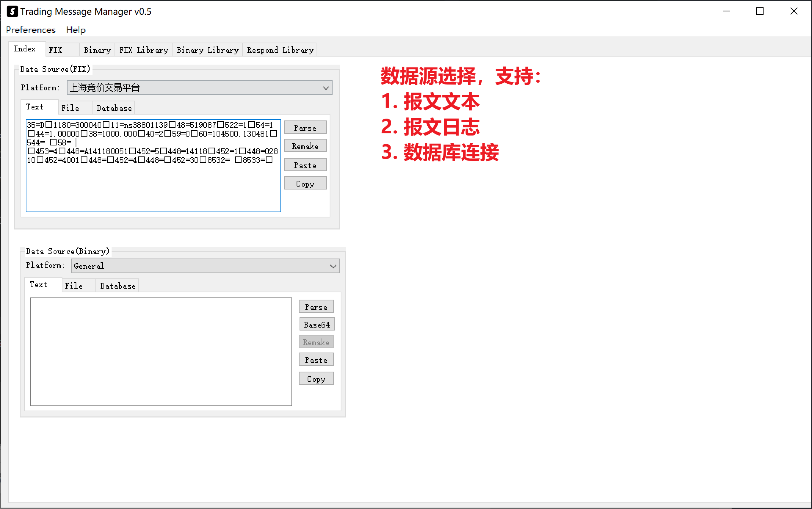Switch to the Binary tab
The height and width of the screenshot is (509, 812).
[x=97, y=50]
